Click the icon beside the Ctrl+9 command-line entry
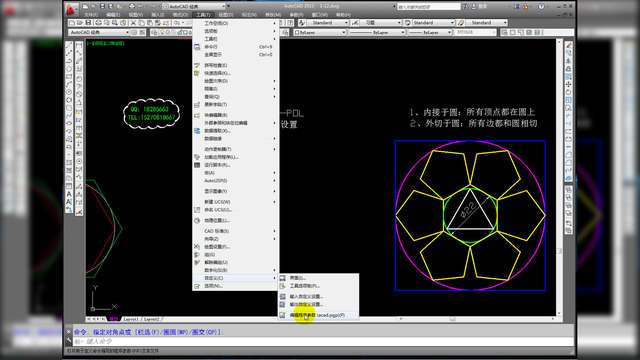 [x=197, y=47]
